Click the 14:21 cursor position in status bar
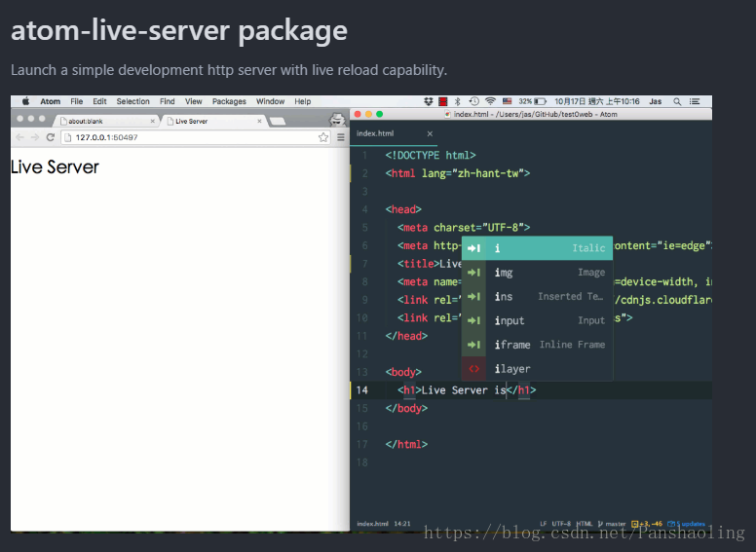 pyautogui.click(x=402, y=524)
